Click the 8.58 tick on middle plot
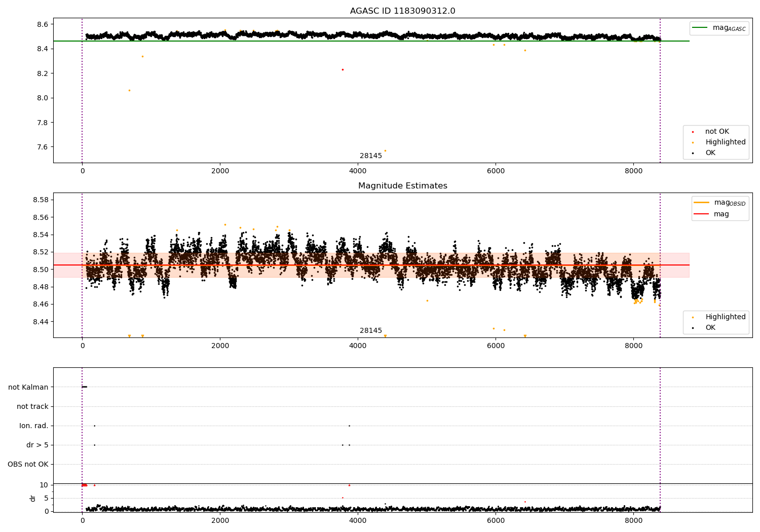The height and width of the screenshot is (532, 760). click(41, 200)
